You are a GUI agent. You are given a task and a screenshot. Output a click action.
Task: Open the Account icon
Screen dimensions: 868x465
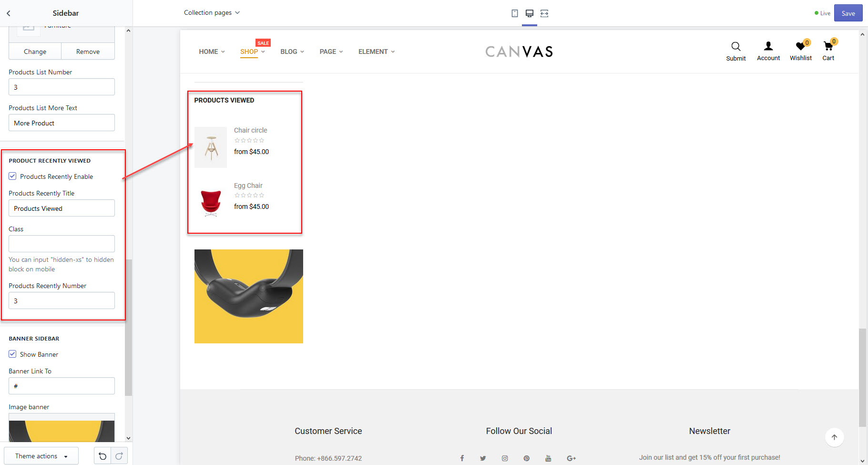(768, 46)
